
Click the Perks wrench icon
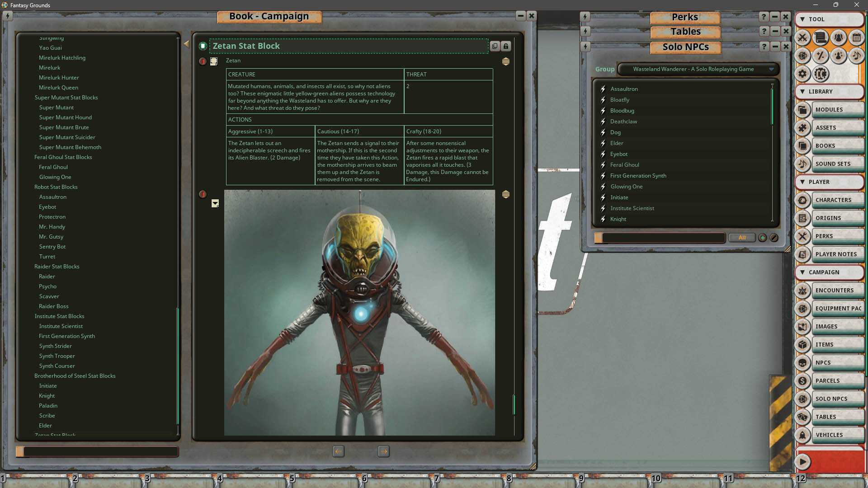pyautogui.click(x=802, y=236)
